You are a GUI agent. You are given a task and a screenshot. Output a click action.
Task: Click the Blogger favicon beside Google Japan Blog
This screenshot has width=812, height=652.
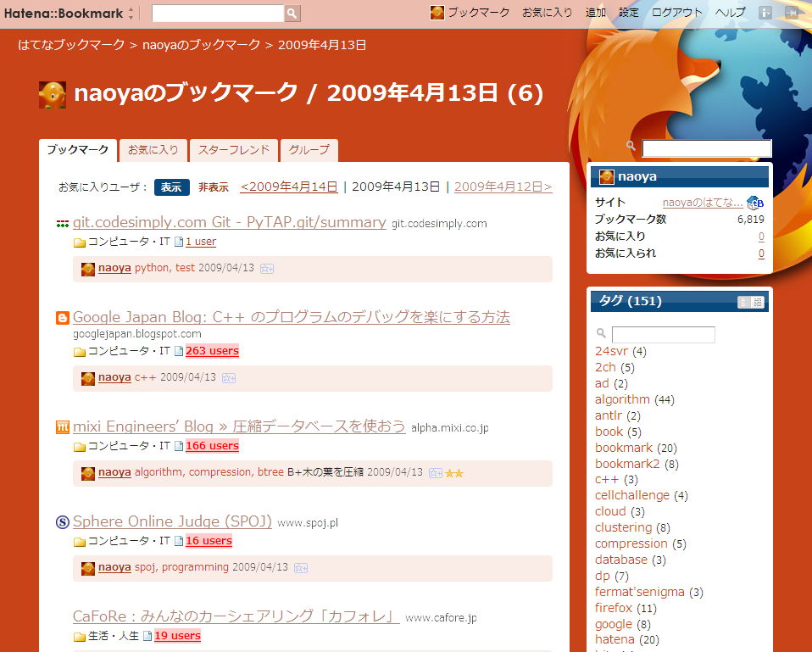click(63, 317)
